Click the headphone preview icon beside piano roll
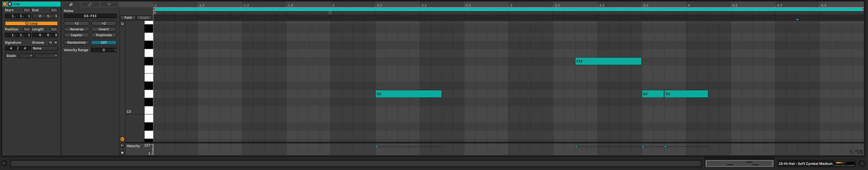 122,24
